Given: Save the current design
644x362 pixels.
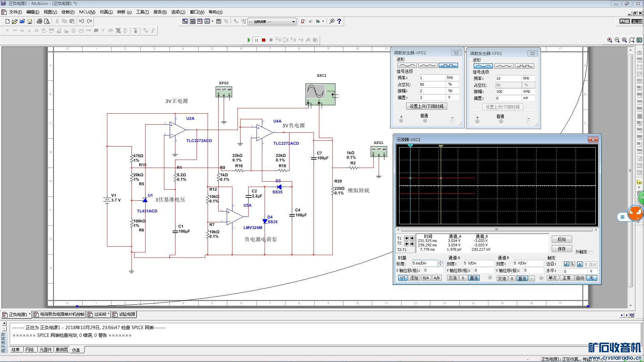Looking at the screenshot, I should click(30, 21).
